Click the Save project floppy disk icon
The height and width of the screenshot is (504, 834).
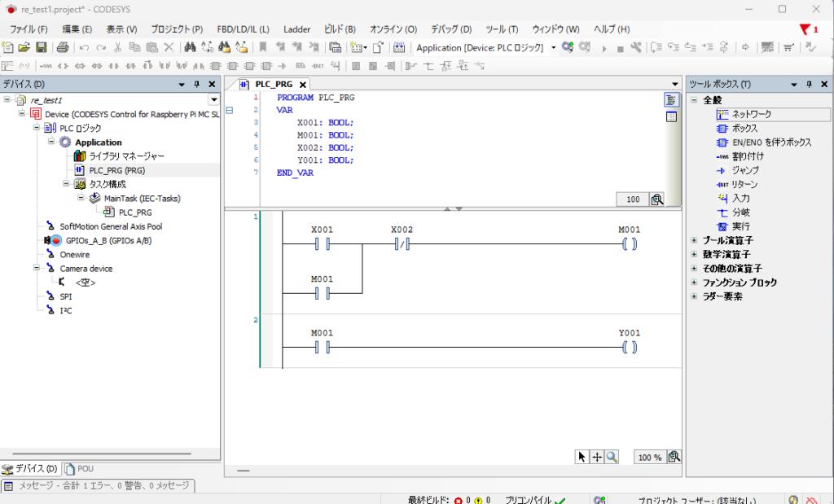point(41,48)
